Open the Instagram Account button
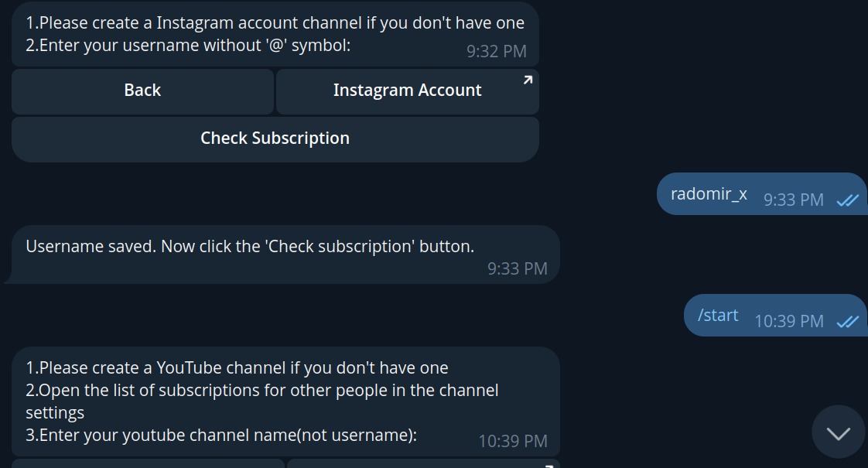Screen dimensions: 868x468 coord(407,91)
